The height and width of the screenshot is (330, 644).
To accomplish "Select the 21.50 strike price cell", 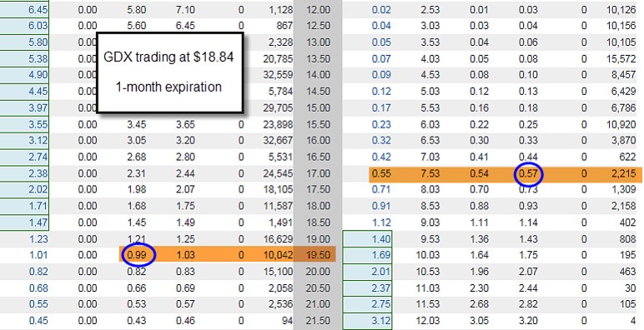I will (x=319, y=321).
